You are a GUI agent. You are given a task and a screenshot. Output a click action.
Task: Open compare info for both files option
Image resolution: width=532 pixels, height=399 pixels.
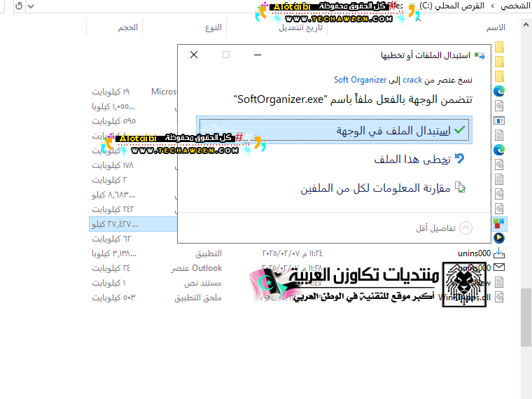tap(383, 188)
